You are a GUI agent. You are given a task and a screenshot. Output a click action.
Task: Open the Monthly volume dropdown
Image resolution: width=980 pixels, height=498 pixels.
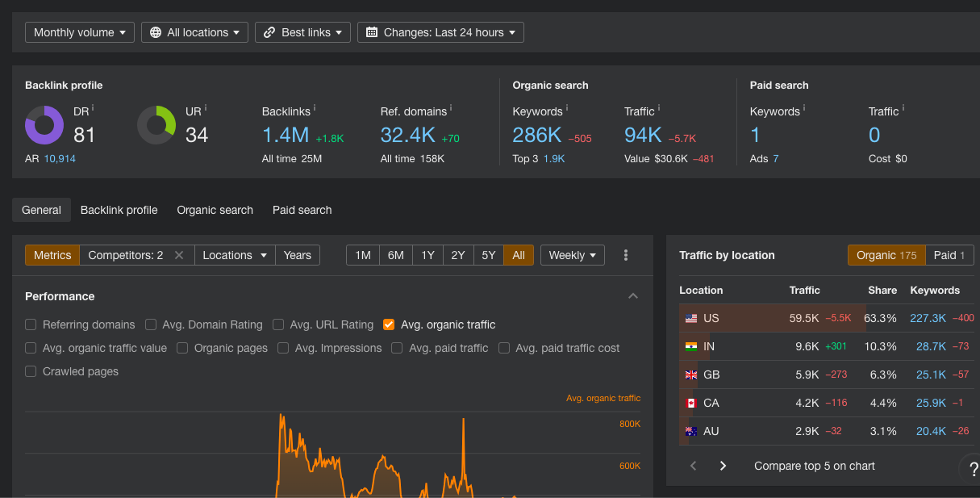80,32
